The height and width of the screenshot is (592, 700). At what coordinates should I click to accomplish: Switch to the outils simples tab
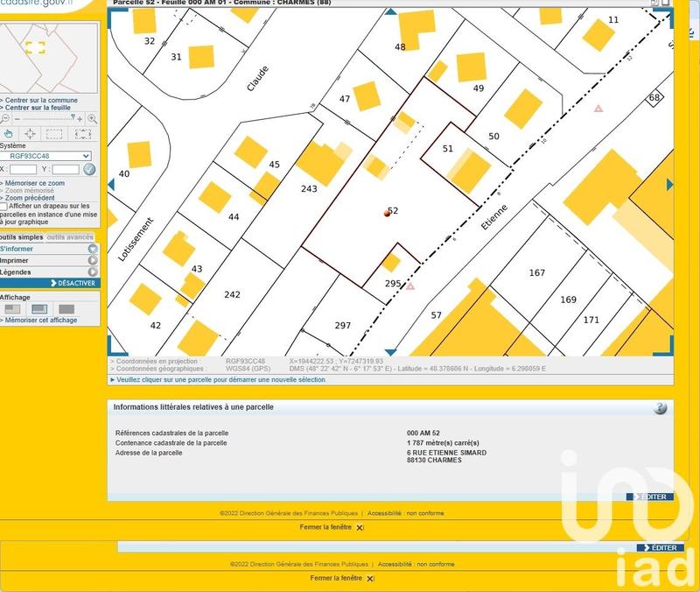[21, 237]
